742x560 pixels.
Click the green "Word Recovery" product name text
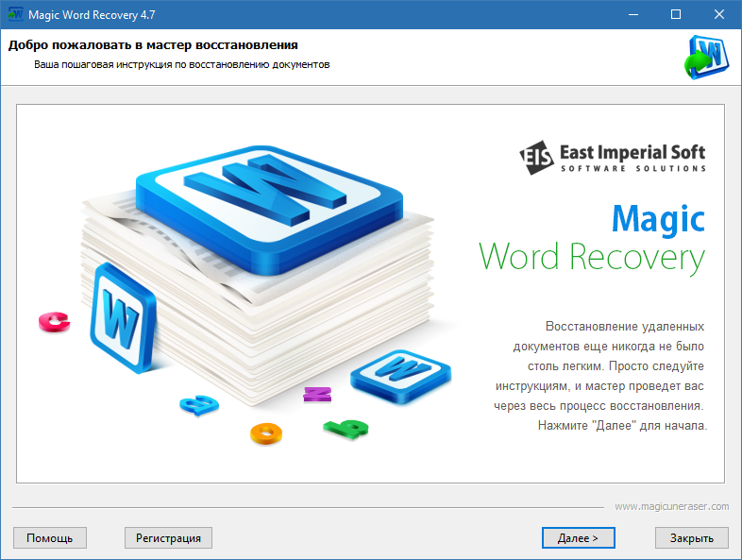592,257
